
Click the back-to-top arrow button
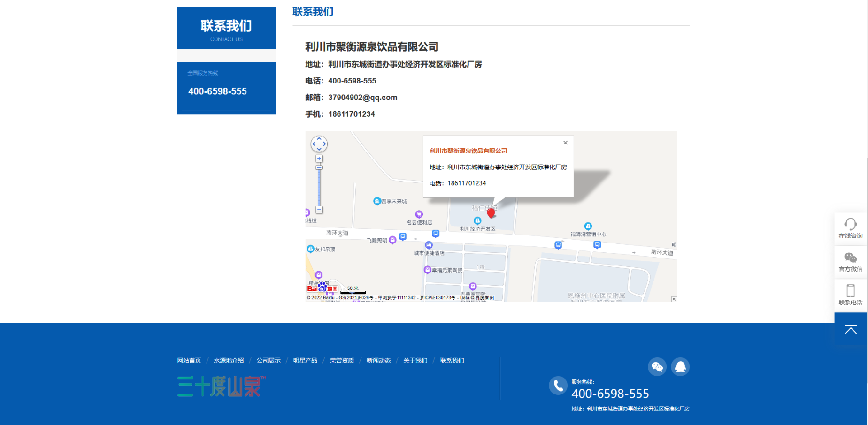click(x=850, y=330)
